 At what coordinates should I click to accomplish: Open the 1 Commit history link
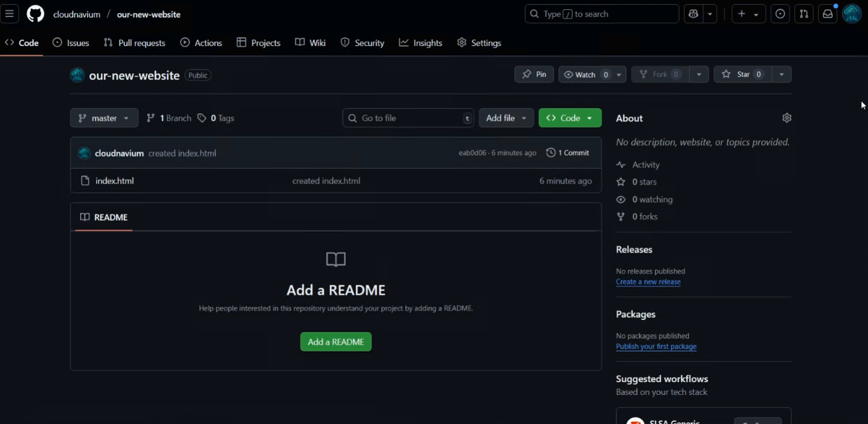pos(568,153)
